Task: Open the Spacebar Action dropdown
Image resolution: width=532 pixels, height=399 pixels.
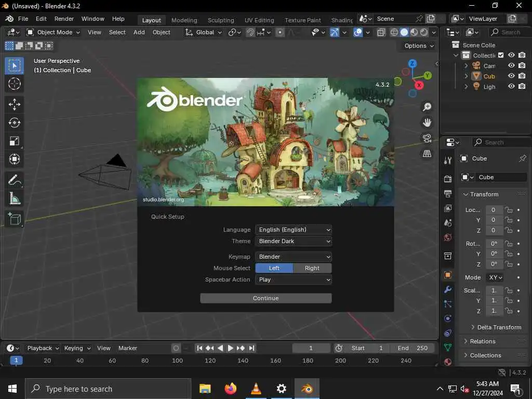Action: point(294,280)
